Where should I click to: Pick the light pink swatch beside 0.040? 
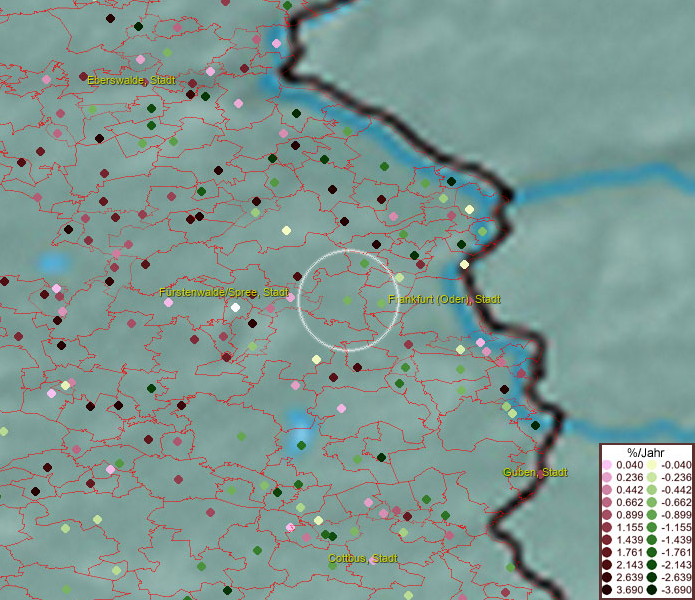607,465
